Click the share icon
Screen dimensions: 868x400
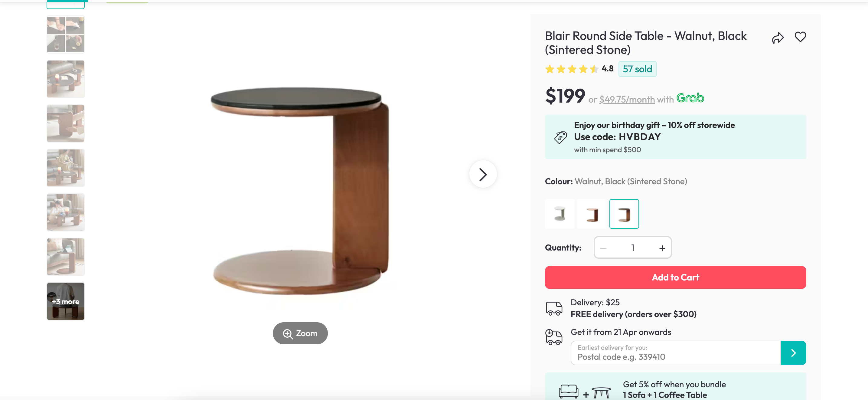[x=778, y=37]
